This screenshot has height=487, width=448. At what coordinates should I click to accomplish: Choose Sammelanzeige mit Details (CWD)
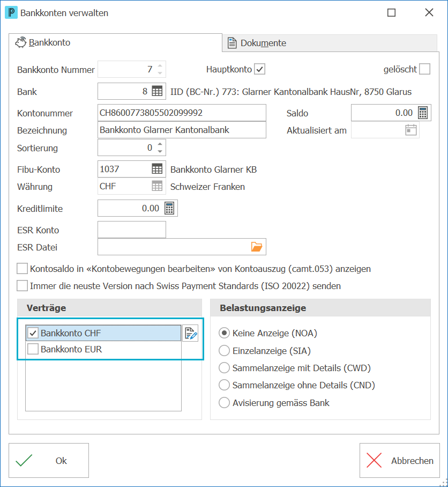click(224, 368)
